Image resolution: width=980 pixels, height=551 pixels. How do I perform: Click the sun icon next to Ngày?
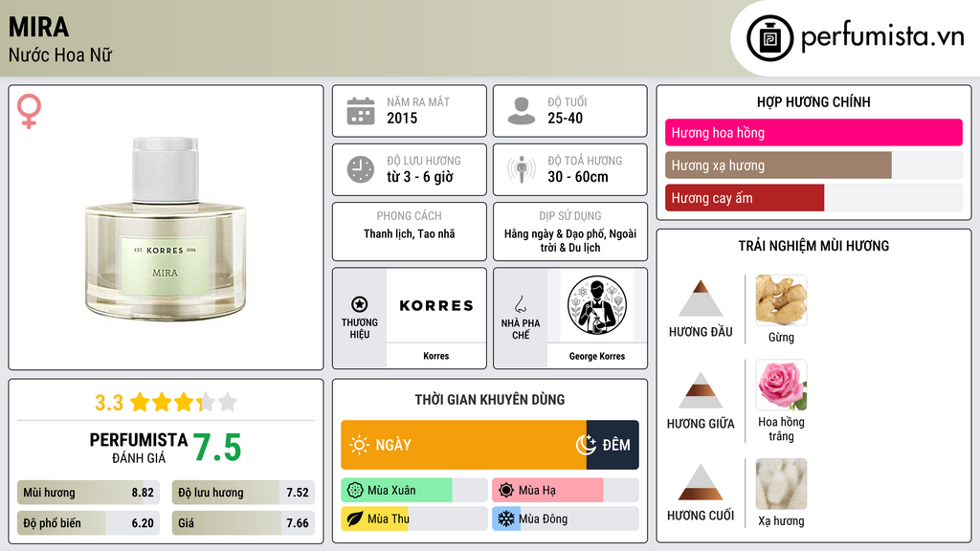coord(359,445)
